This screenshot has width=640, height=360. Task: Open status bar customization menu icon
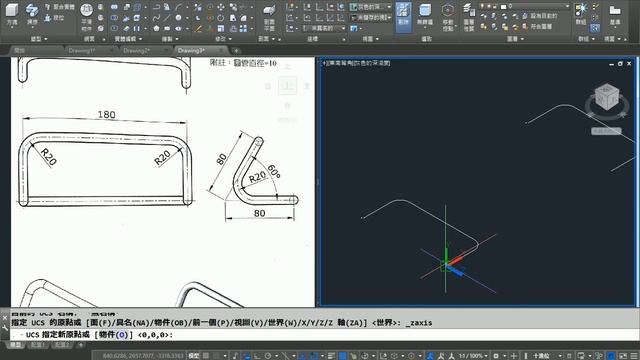pyautogui.click(x=634, y=356)
